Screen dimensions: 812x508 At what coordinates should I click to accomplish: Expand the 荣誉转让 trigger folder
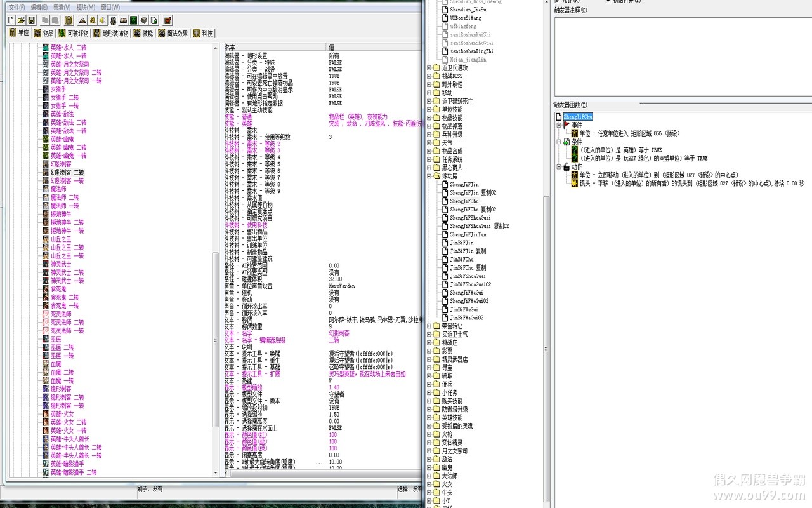click(429, 326)
